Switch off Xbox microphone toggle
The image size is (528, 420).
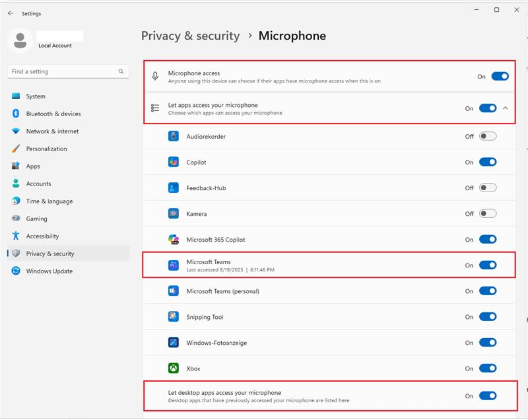point(488,368)
